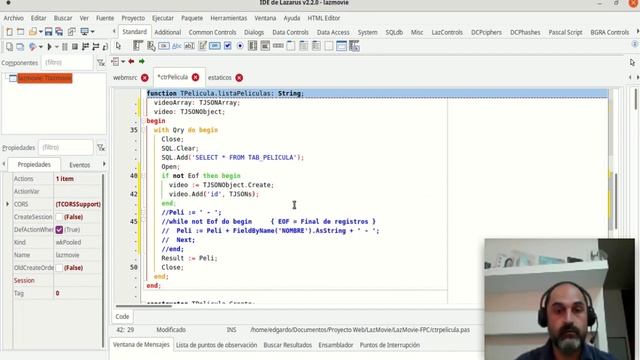Open the jump history dropdown arrow
The height and width of the screenshot is (360, 640).
point(122,62)
